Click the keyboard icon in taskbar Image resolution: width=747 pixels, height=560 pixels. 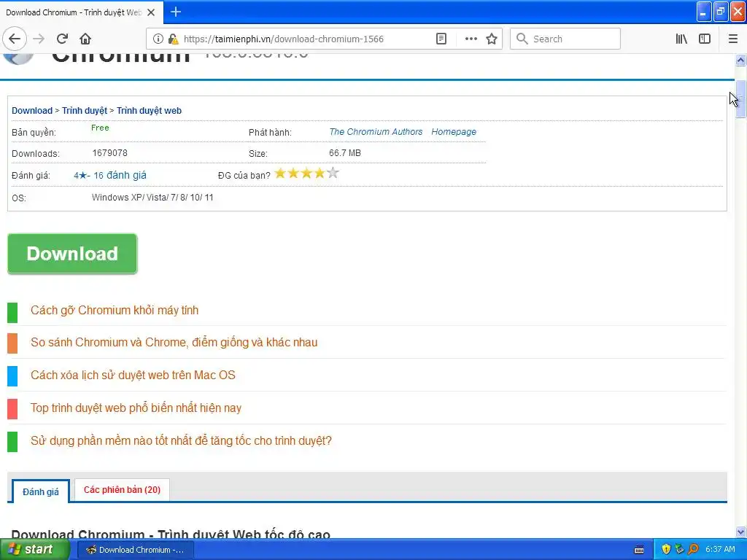click(x=639, y=550)
